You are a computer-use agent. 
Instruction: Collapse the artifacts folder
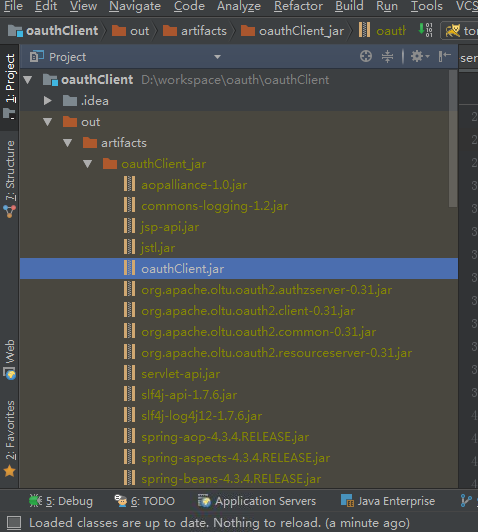point(68,143)
